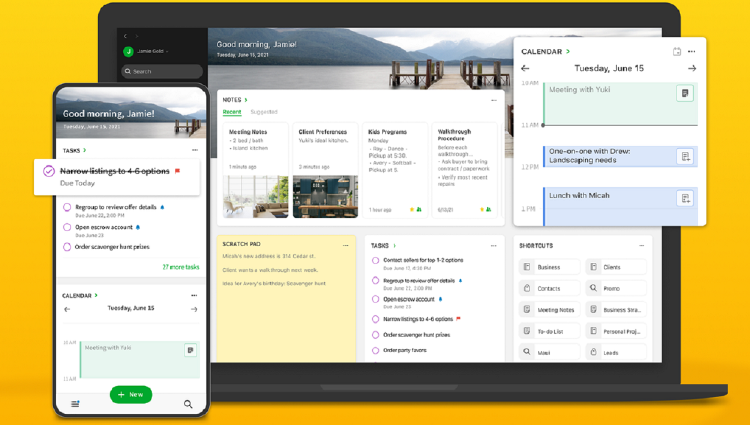Open Personal Proj... shortcut
750x425 pixels.
(x=616, y=331)
